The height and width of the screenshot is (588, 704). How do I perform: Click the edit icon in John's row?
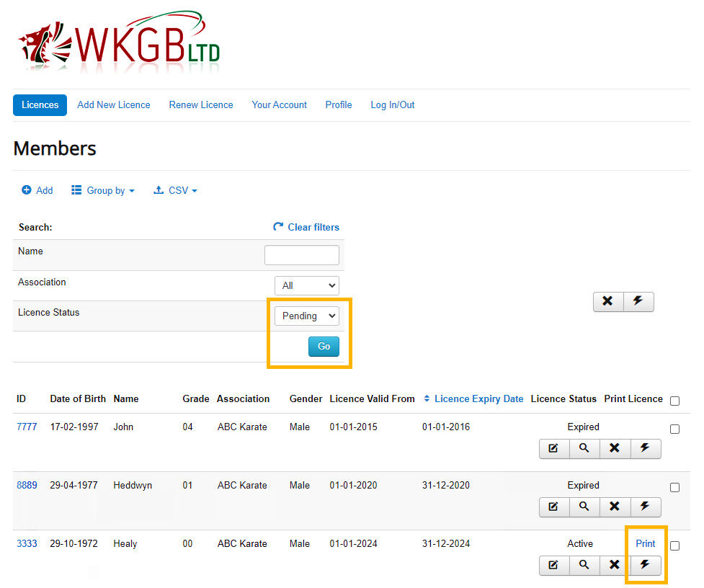tap(553, 448)
